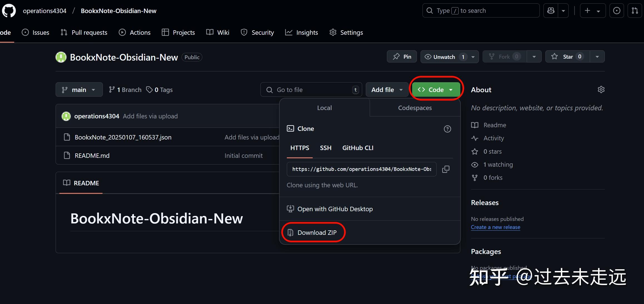Open BookxNote_20250107_160537.json file
The width and height of the screenshot is (644, 304).
(123, 137)
